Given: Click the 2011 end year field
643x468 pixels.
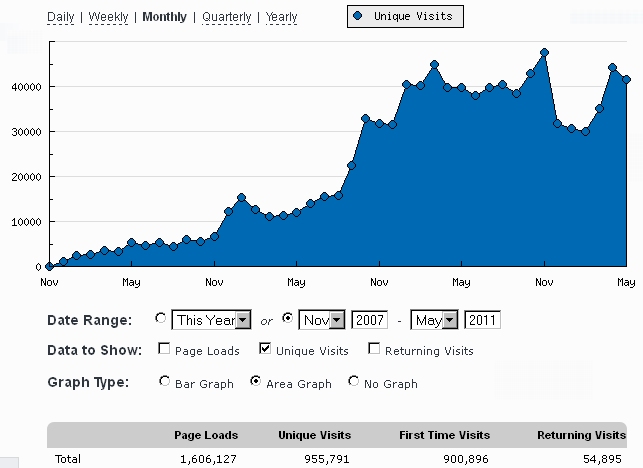Looking at the screenshot, I should point(483,320).
